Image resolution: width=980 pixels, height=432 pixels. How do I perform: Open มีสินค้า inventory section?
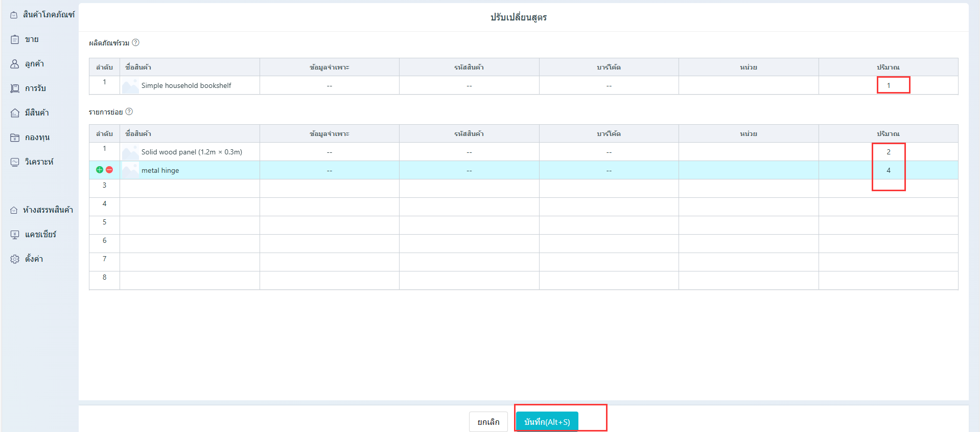pos(36,113)
